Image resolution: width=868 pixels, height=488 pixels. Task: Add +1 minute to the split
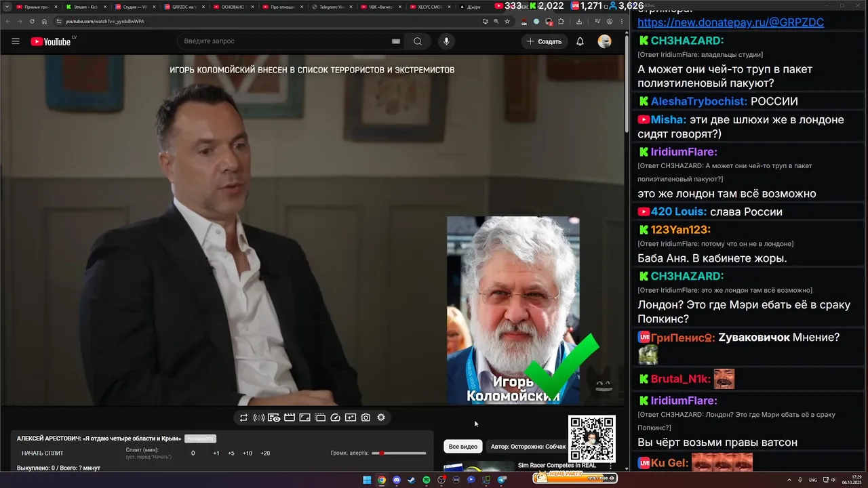click(216, 453)
